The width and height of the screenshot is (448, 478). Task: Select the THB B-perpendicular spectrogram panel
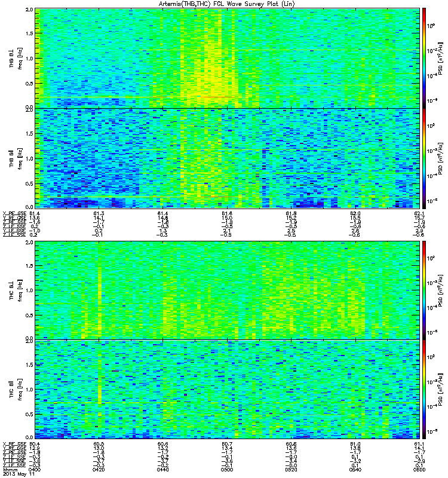coord(228,58)
